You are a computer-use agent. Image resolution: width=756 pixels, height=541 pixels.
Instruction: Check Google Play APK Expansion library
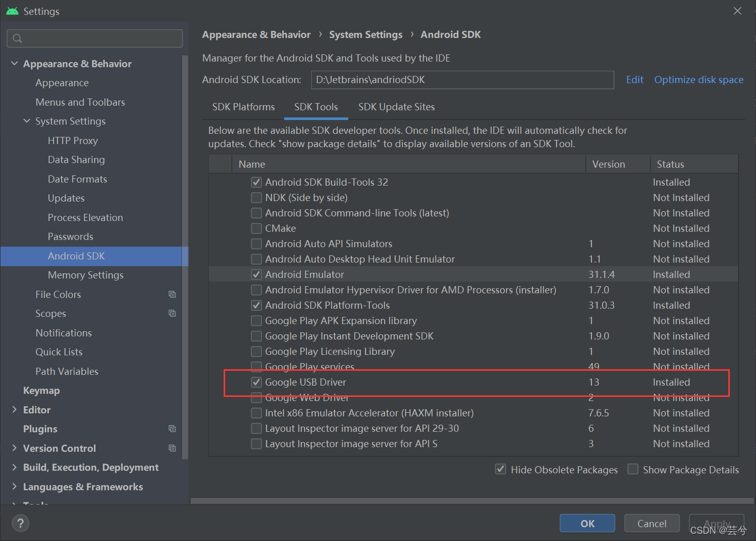pyautogui.click(x=256, y=320)
